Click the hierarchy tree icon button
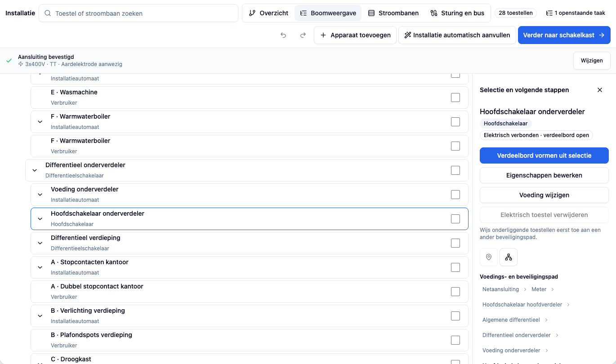Image resolution: width=616 pixels, height=364 pixels. [509, 257]
